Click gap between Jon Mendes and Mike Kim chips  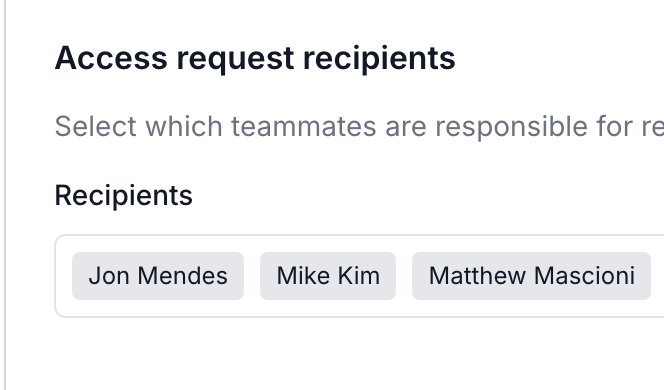(x=252, y=276)
